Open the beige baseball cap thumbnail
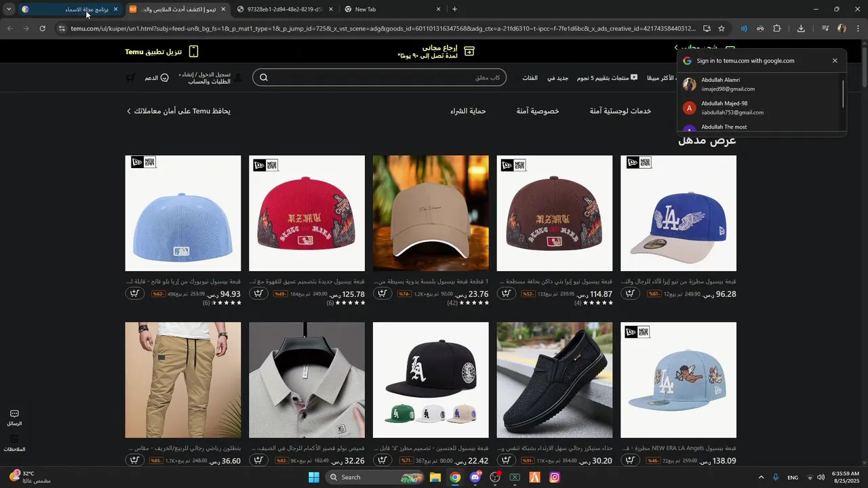 pos(431,213)
